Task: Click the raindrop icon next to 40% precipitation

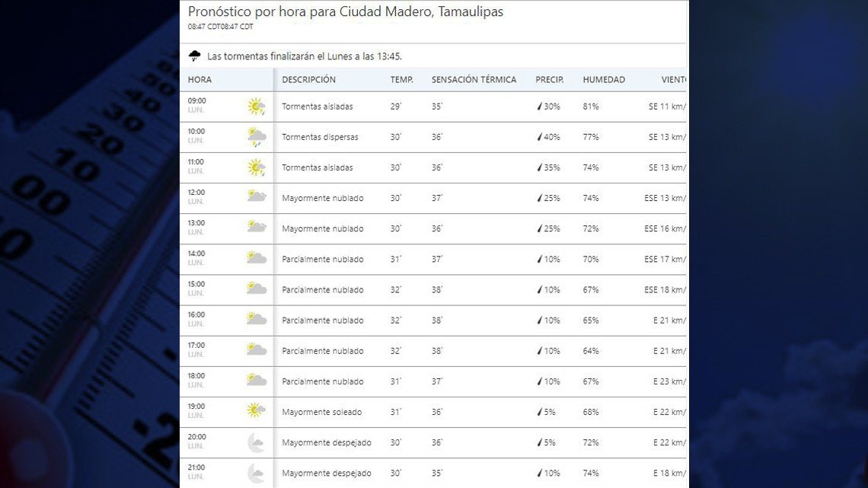Action: pyautogui.click(x=540, y=137)
